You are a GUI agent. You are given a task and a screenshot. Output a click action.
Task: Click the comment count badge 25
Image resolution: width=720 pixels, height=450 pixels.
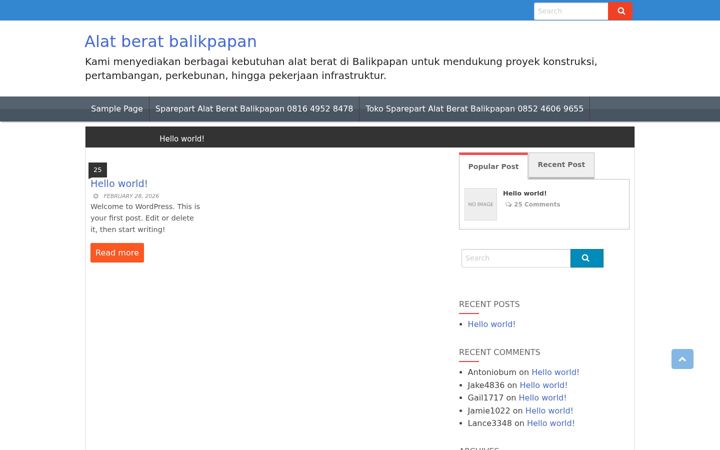tap(97, 169)
